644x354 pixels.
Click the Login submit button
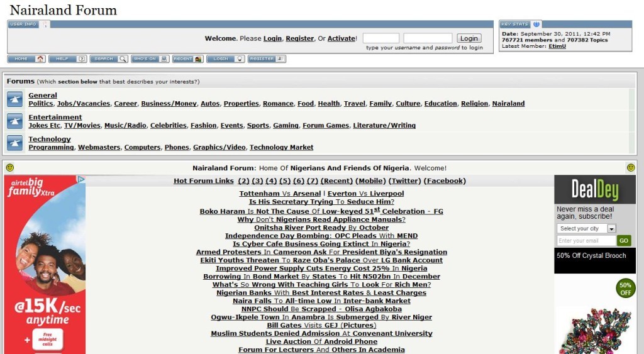469,38
